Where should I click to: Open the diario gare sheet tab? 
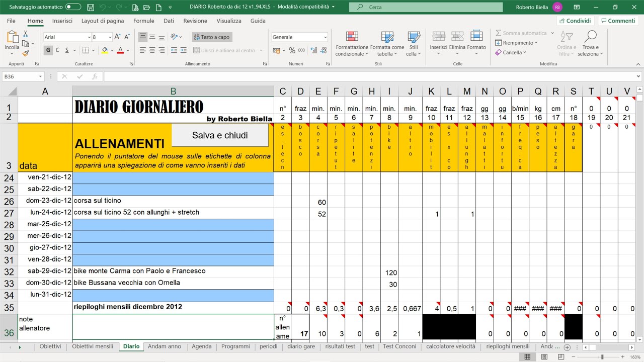point(301,346)
